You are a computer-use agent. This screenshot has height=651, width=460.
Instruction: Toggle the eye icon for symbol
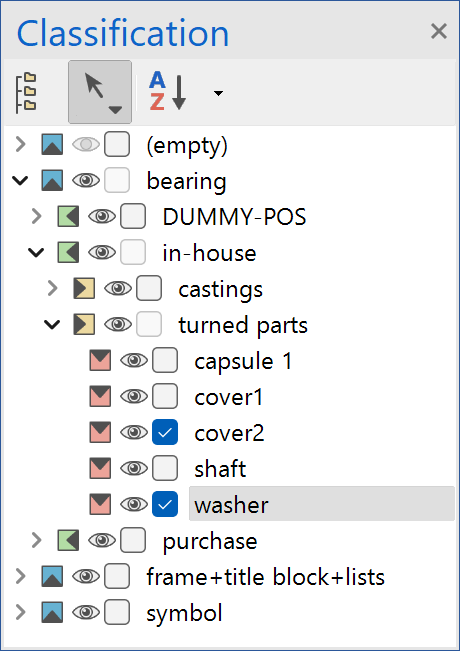coord(86,612)
